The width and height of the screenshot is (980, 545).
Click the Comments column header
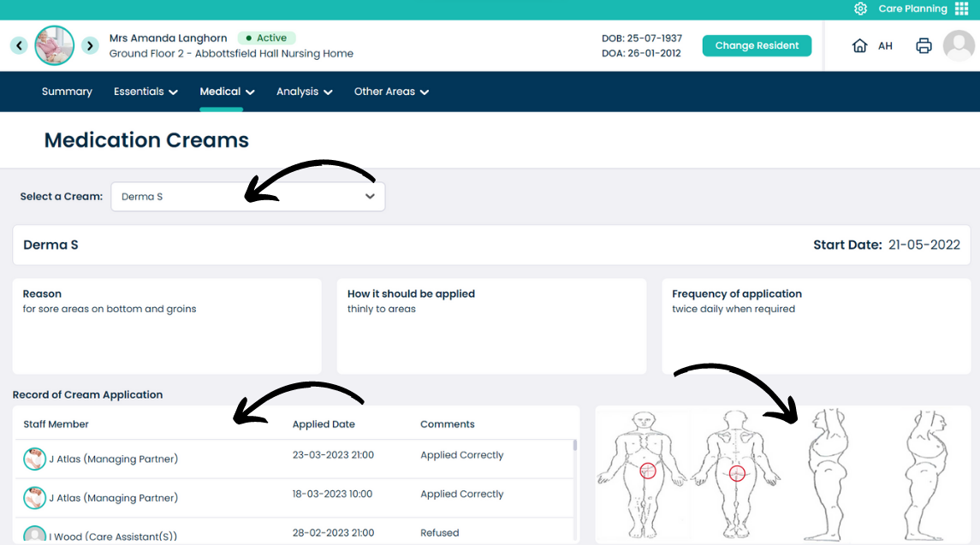point(448,424)
